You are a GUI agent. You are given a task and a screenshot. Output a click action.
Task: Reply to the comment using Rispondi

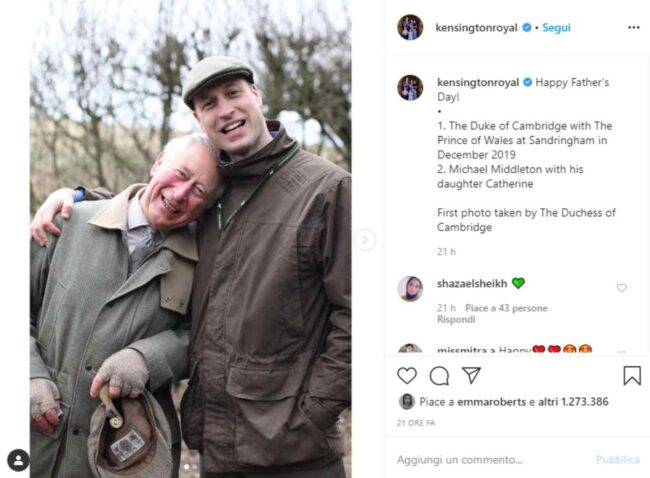455,320
